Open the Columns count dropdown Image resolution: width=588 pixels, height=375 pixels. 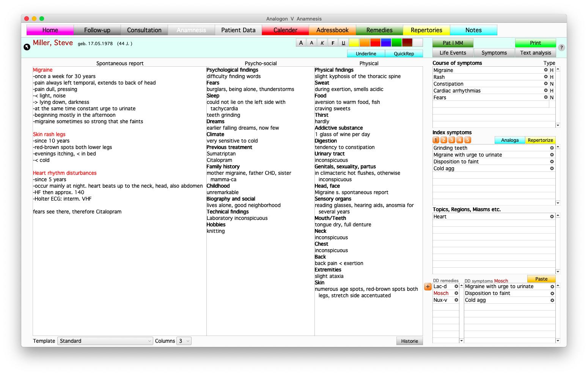point(184,341)
